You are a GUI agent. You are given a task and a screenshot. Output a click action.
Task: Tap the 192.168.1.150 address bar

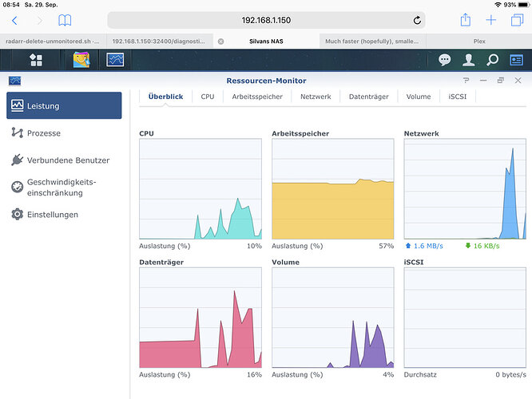coord(266,20)
